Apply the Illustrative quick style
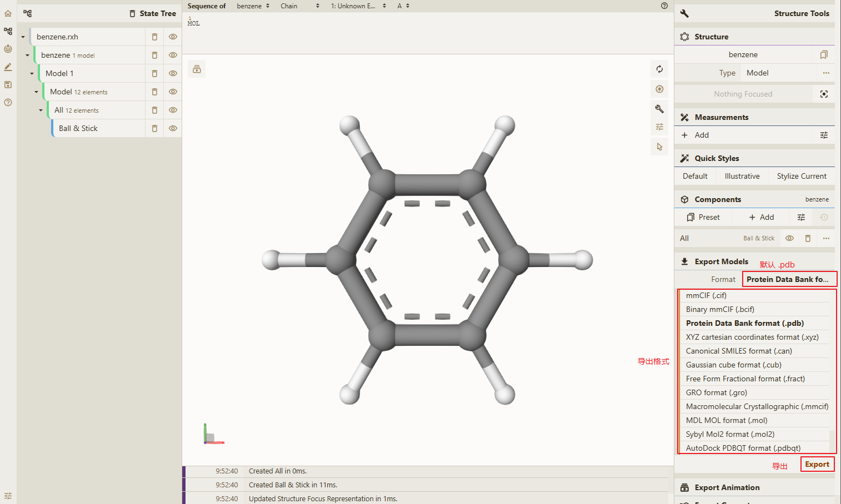The image size is (841, 504). click(742, 176)
